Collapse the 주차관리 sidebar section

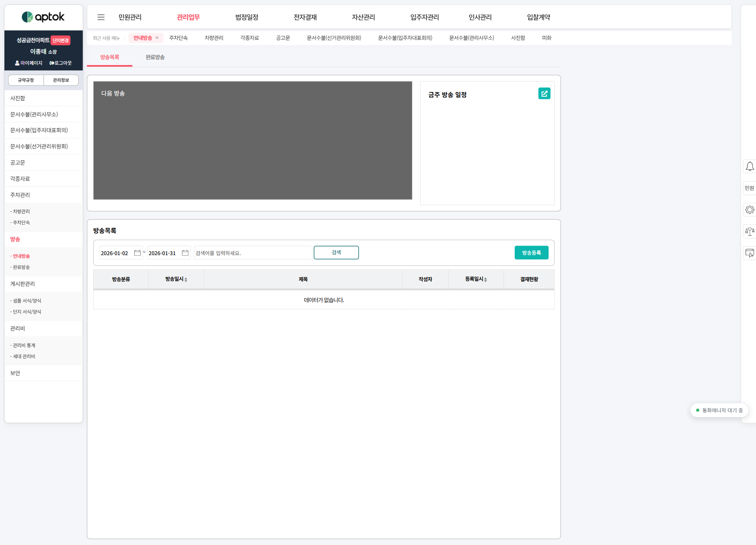coord(43,195)
